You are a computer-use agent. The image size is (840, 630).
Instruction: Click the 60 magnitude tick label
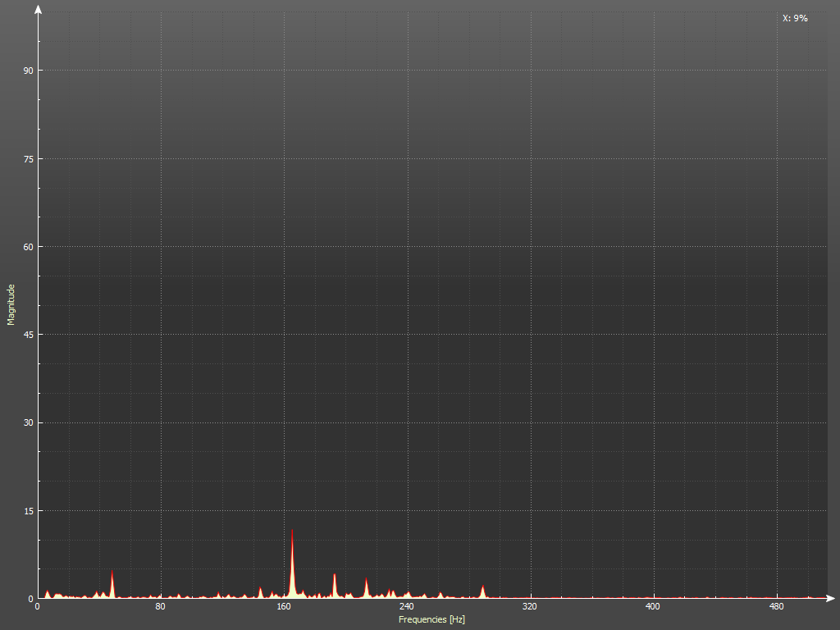point(28,247)
